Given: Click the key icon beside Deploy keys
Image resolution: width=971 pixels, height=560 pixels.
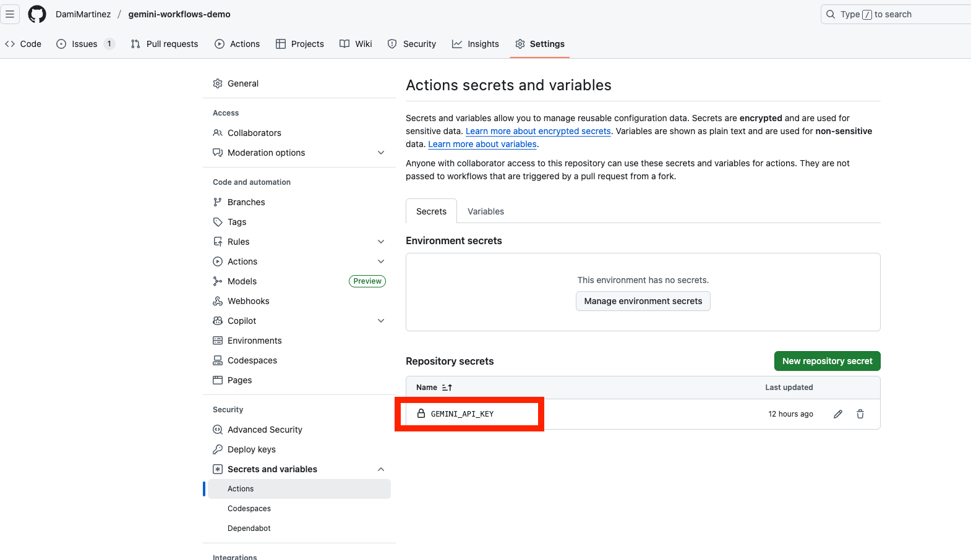Looking at the screenshot, I should pos(218,449).
